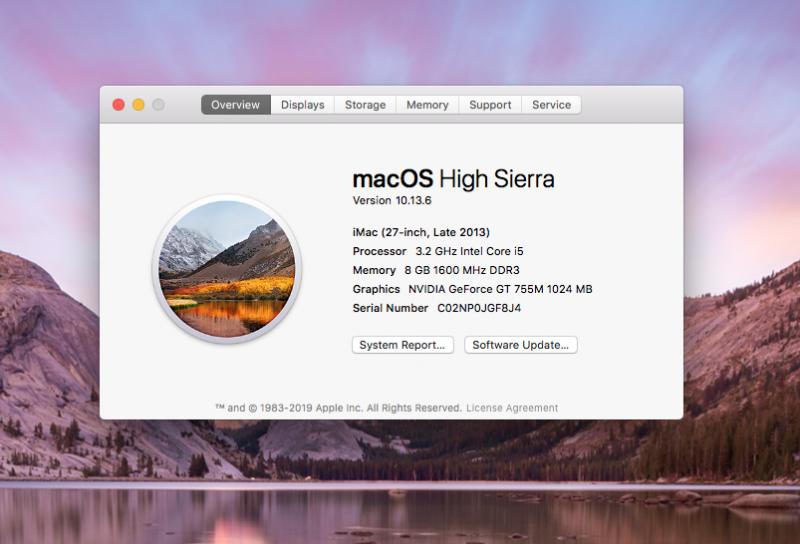Click the macOS High Sierra logo image
The image size is (800, 544).
tap(227, 269)
